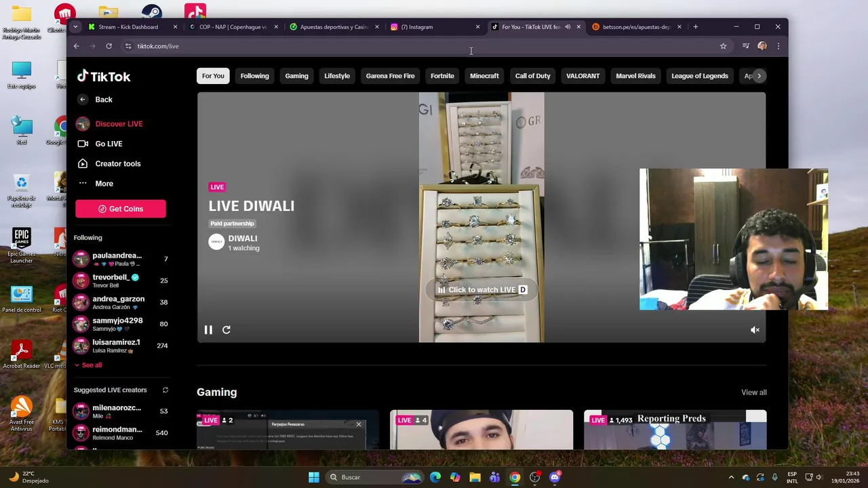Open Reporting Preds LIVE thumbnail

pyautogui.click(x=675, y=430)
